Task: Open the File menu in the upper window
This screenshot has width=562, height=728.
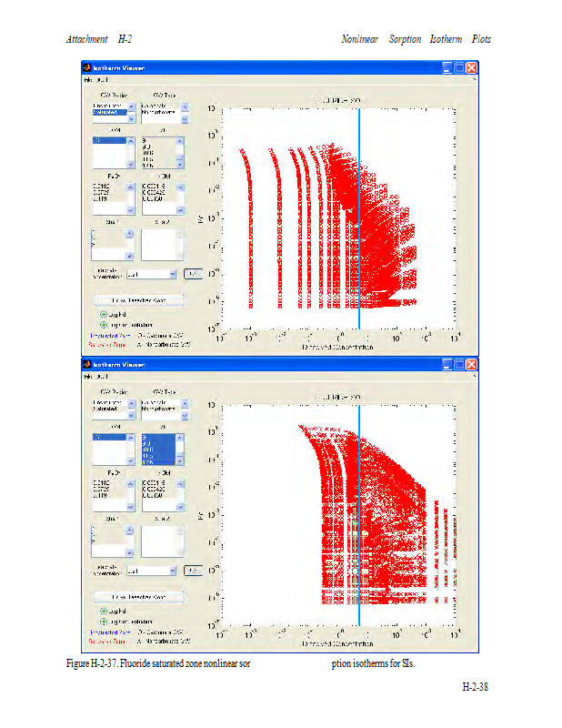Action: [x=88, y=80]
